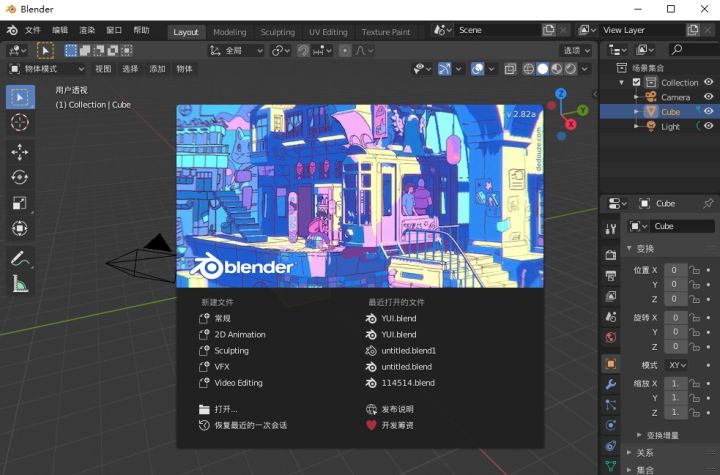
Task: Open the rotation 模式 XY dropdown
Action: point(677,365)
